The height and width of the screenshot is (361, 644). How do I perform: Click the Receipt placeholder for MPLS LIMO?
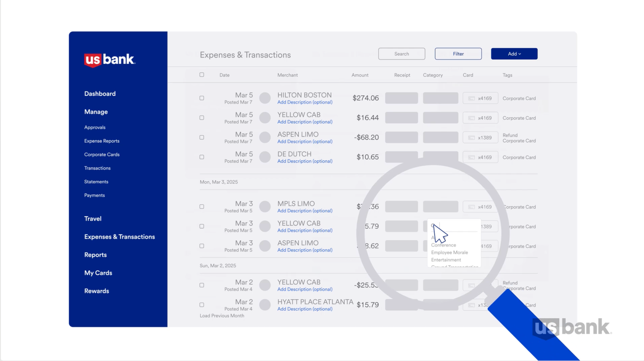(401, 207)
